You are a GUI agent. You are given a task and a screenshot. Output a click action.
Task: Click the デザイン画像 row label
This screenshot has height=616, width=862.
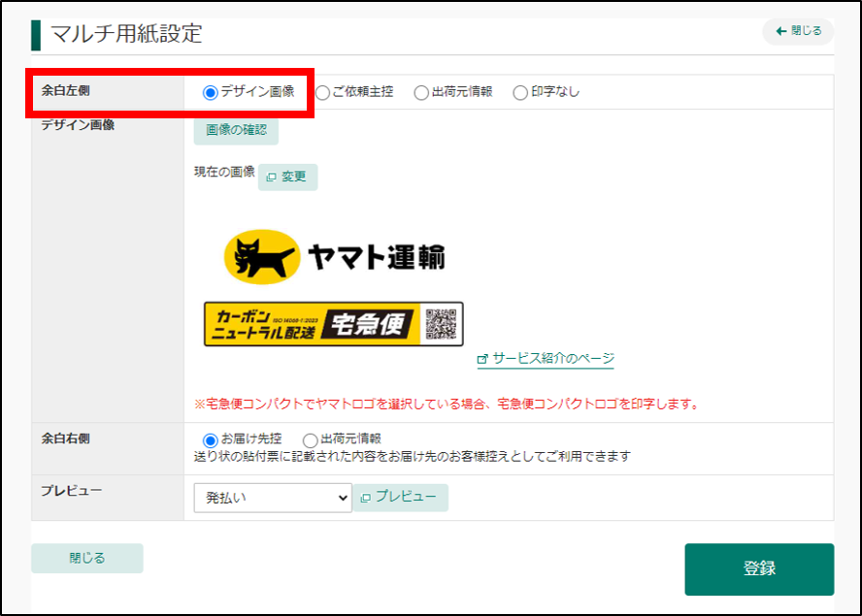78,125
